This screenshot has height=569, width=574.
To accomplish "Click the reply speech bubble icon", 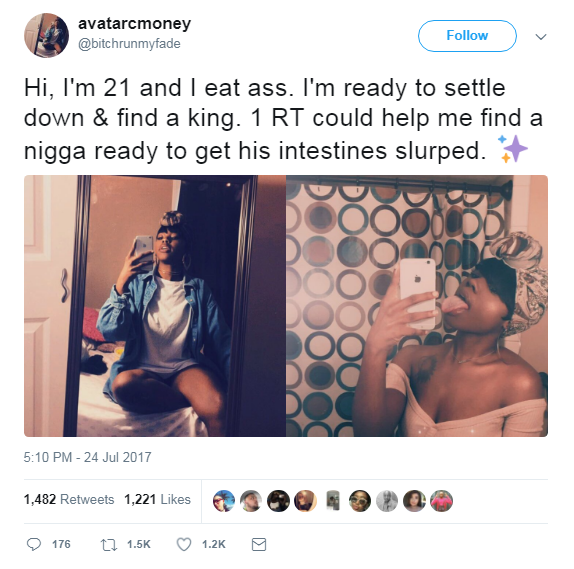I will (34, 544).
